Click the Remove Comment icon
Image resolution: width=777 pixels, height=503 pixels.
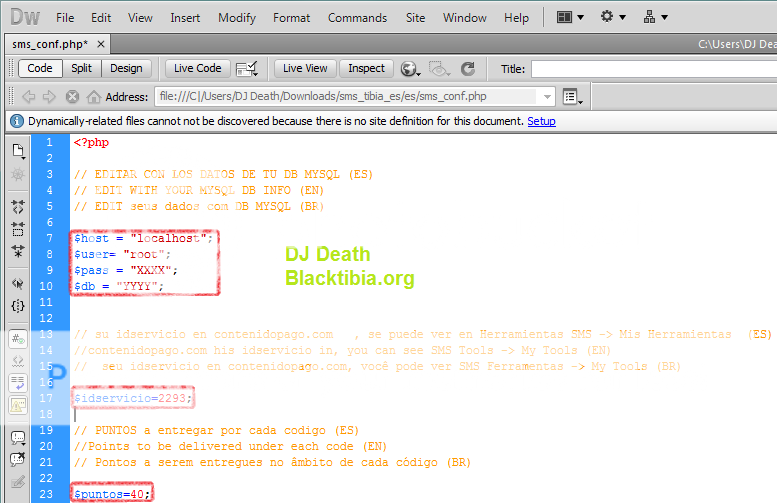18,459
